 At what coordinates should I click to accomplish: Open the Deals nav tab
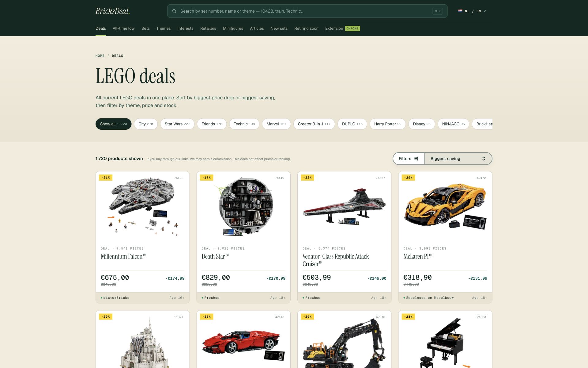point(100,29)
